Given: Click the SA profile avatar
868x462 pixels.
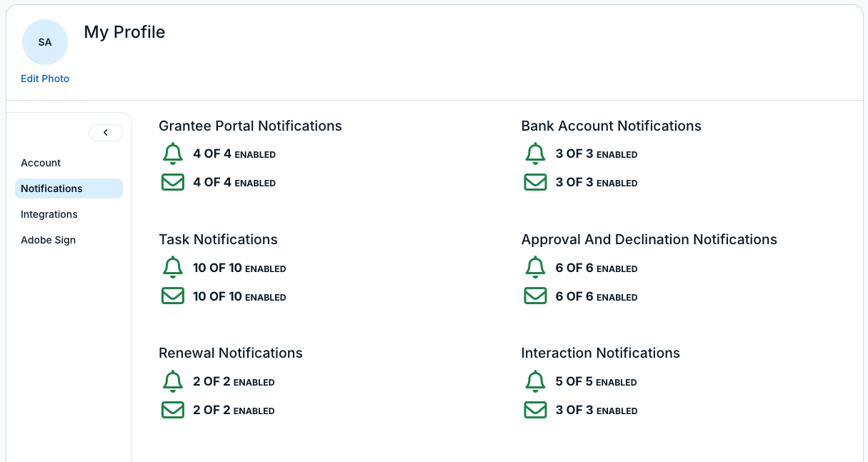Looking at the screenshot, I should point(45,42).
